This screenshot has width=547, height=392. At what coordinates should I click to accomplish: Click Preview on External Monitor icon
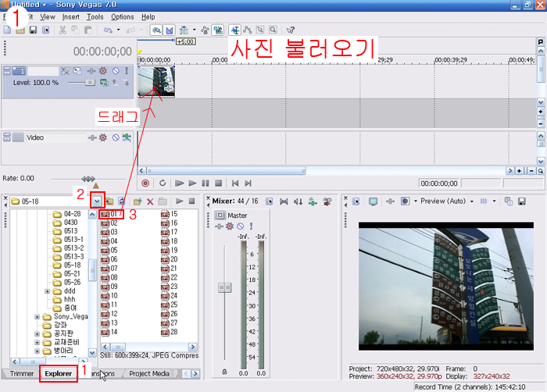[x=373, y=201]
